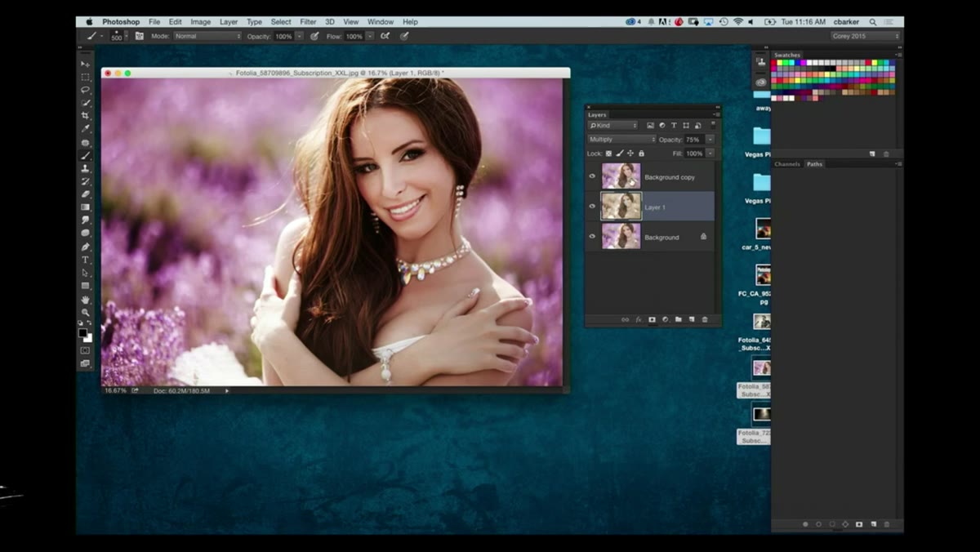Select the Brush tool in toolbox
This screenshot has height=552, width=980.
(85, 155)
